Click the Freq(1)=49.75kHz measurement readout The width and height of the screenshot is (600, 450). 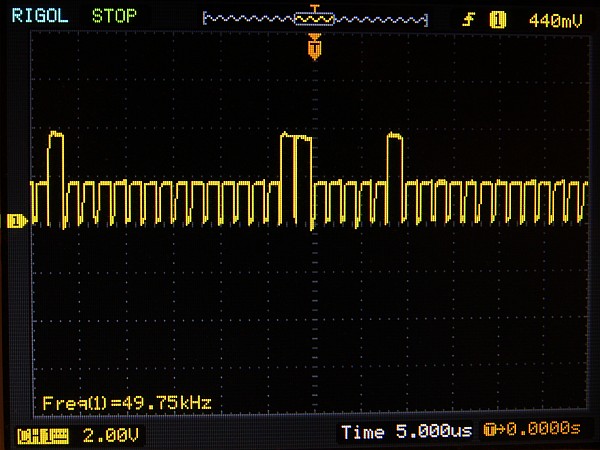[126, 403]
